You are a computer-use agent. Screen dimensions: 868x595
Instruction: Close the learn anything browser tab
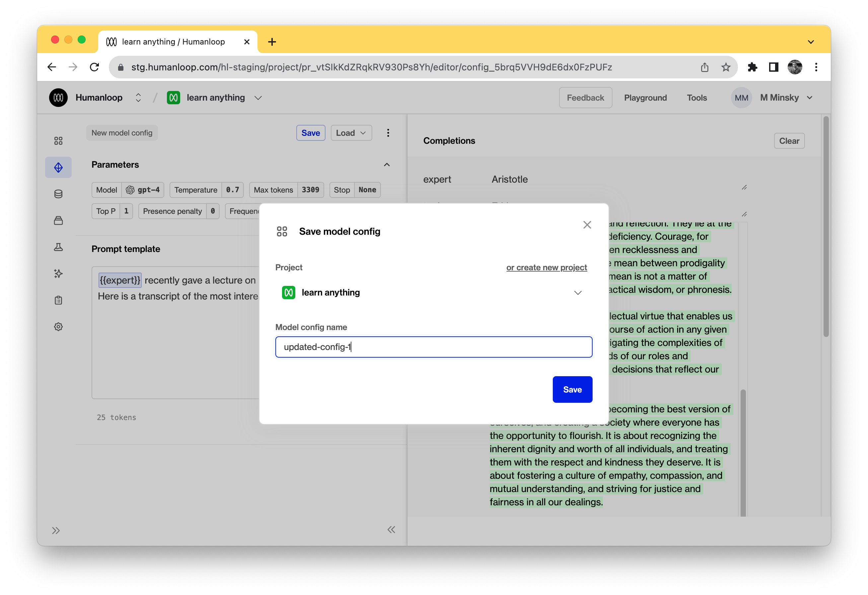247,42
